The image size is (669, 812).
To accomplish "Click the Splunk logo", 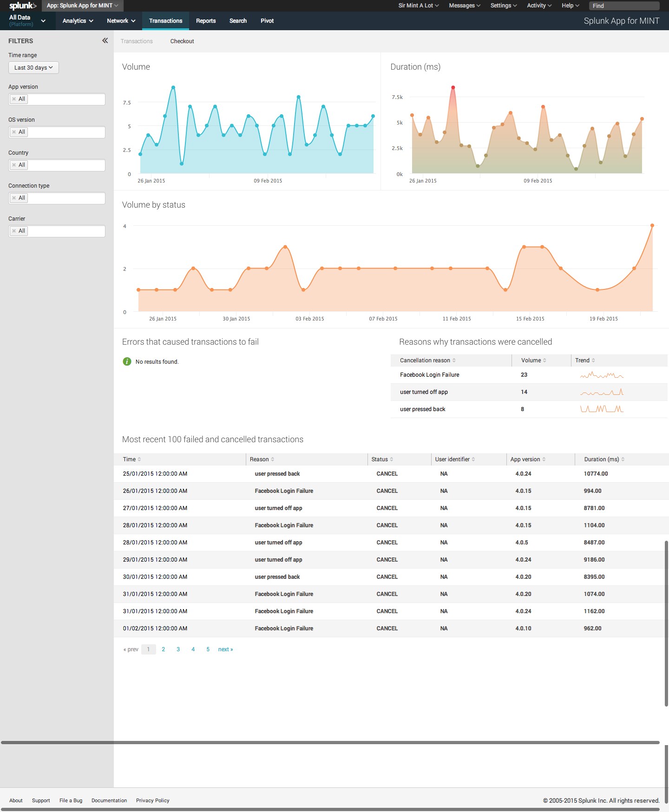I will tap(23, 6).
